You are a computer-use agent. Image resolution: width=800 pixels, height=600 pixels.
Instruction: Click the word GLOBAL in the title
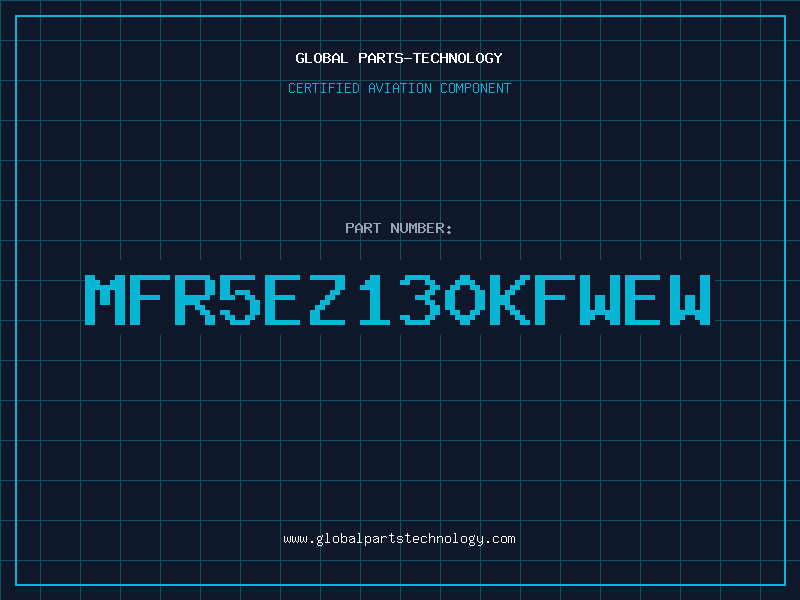click(x=321, y=58)
